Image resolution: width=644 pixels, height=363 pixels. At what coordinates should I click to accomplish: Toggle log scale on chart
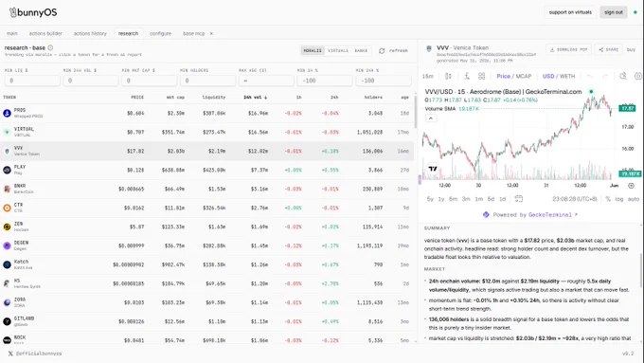coord(619,199)
